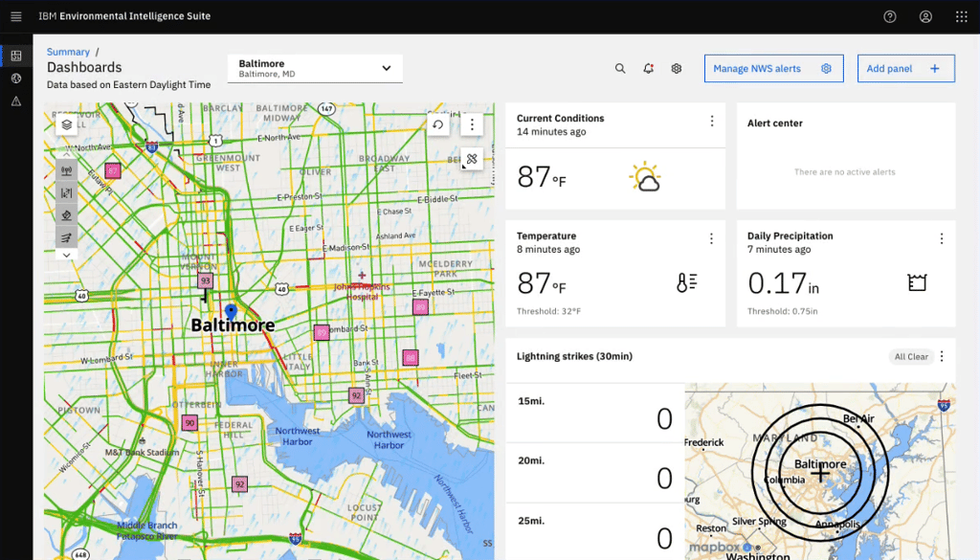Screen dimensions: 980x560
Task: Click the partly cloudy weather icon
Action: (x=644, y=177)
